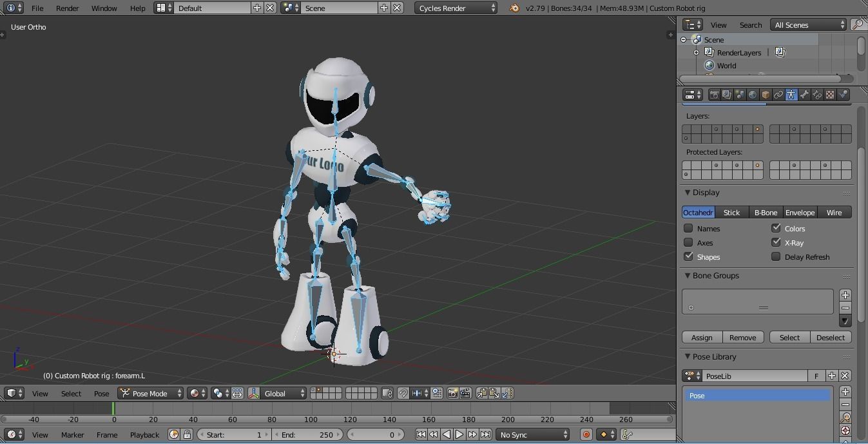The width and height of the screenshot is (868, 444).
Task: Toggle layers lock to scene button
Action: click(387, 393)
